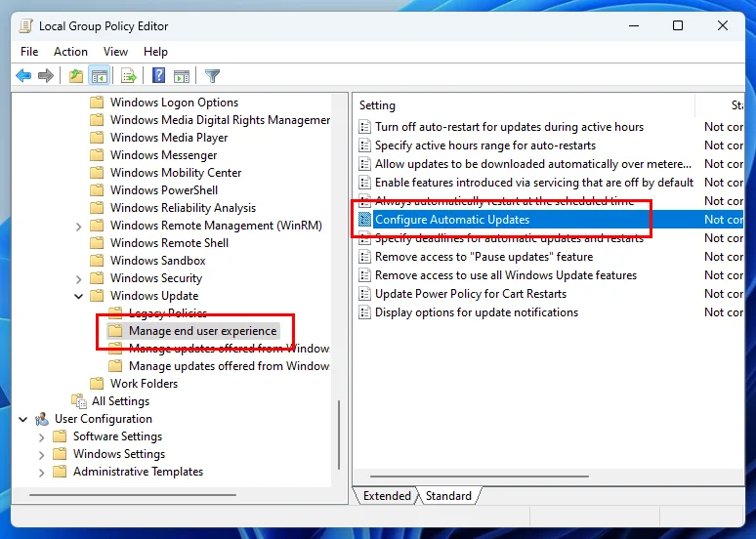Select Windows Messenger tree item
This screenshot has width=756, height=539.
pos(163,154)
